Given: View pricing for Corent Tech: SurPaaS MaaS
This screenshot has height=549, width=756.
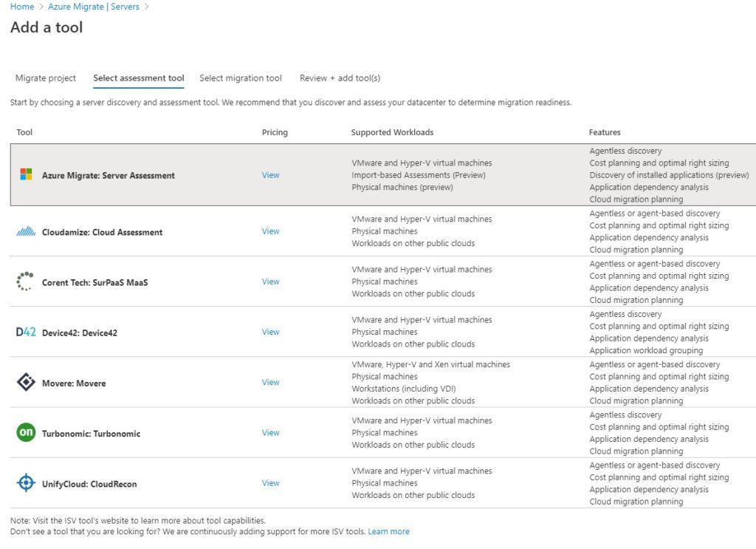Looking at the screenshot, I should [x=270, y=282].
